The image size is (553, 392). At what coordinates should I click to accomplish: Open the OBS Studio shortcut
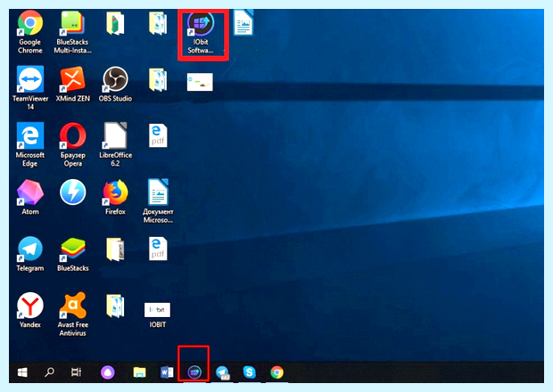pos(115,85)
